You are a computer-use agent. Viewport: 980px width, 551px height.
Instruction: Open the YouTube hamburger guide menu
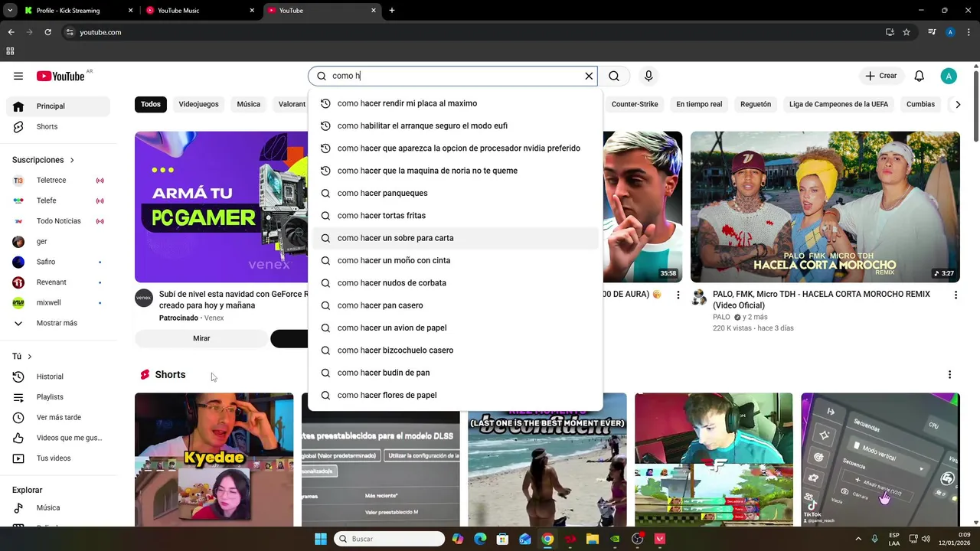(x=18, y=76)
